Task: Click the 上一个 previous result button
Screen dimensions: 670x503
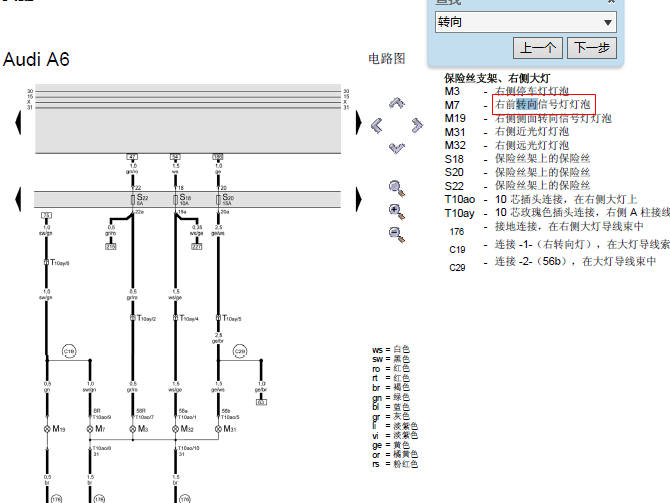Action: pos(538,47)
